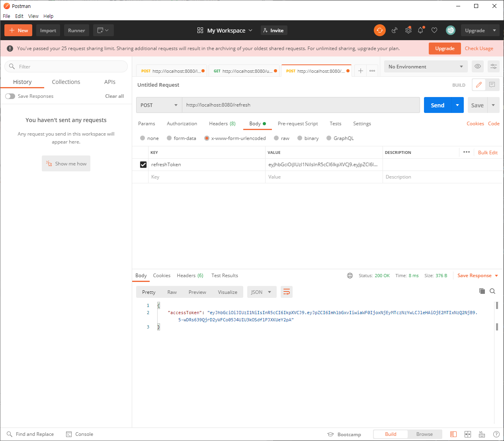504x441 pixels.
Task: Open the POST method dropdown
Action: [x=159, y=105]
